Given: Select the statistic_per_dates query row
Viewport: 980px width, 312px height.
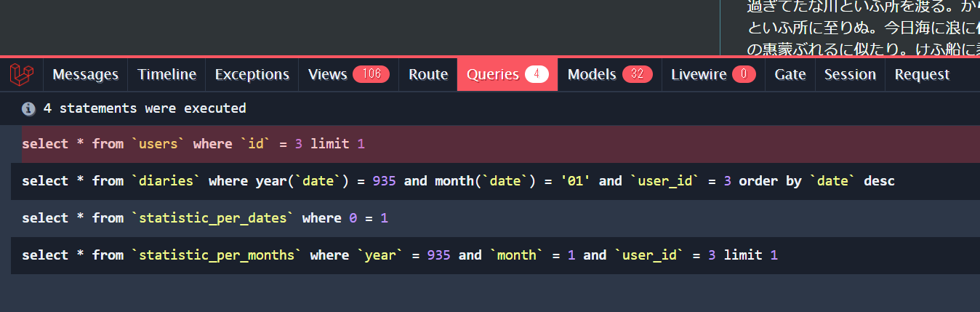Looking at the screenshot, I should pyautogui.click(x=495, y=218).
